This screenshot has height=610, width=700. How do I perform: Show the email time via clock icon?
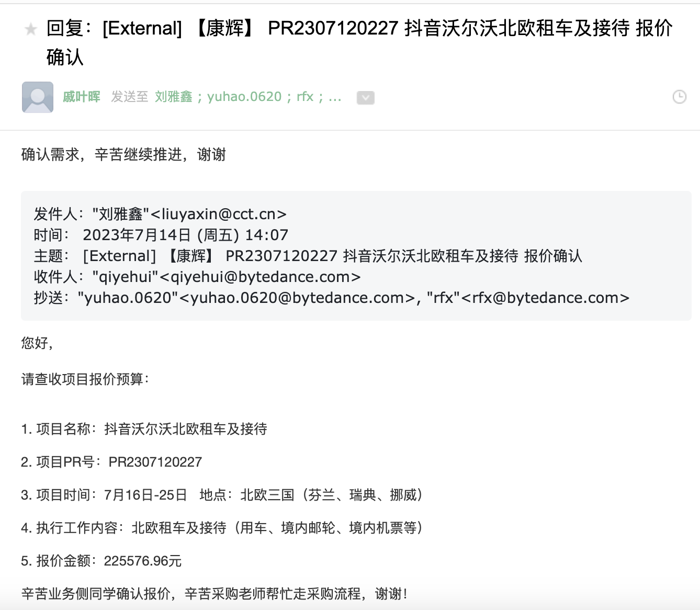679,97
